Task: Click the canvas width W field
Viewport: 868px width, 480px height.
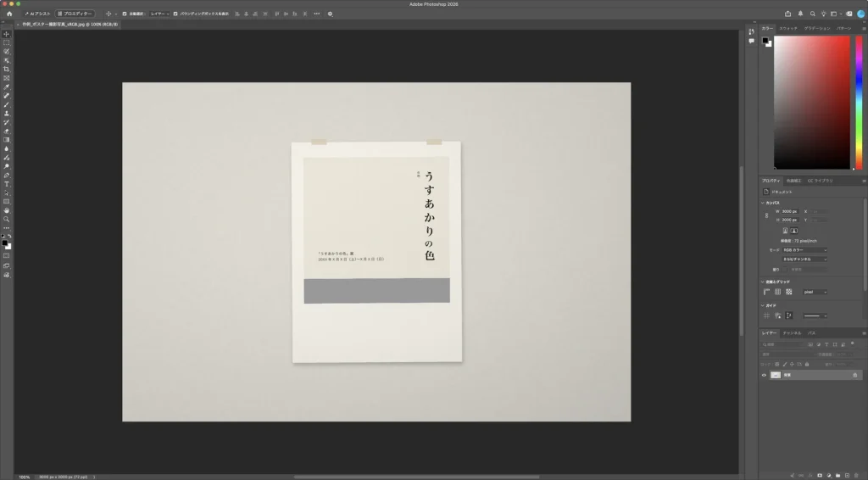Action: coord(789,211)
